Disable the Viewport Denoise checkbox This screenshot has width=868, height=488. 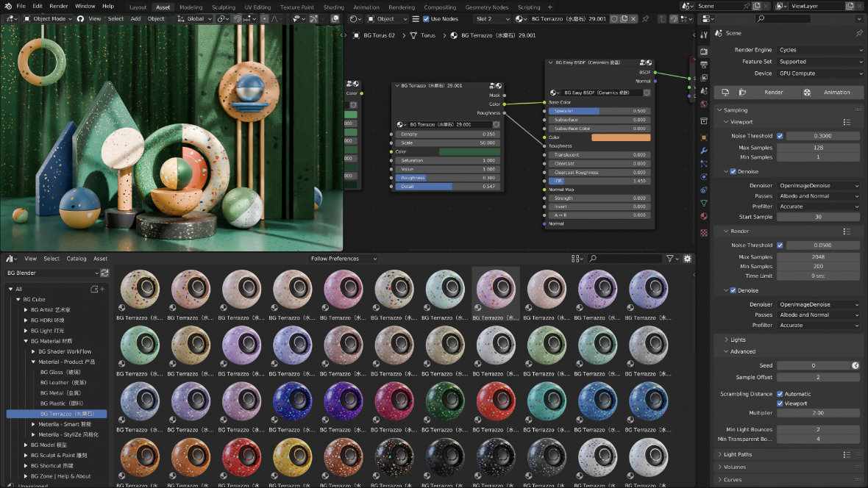tap(733, 172)
